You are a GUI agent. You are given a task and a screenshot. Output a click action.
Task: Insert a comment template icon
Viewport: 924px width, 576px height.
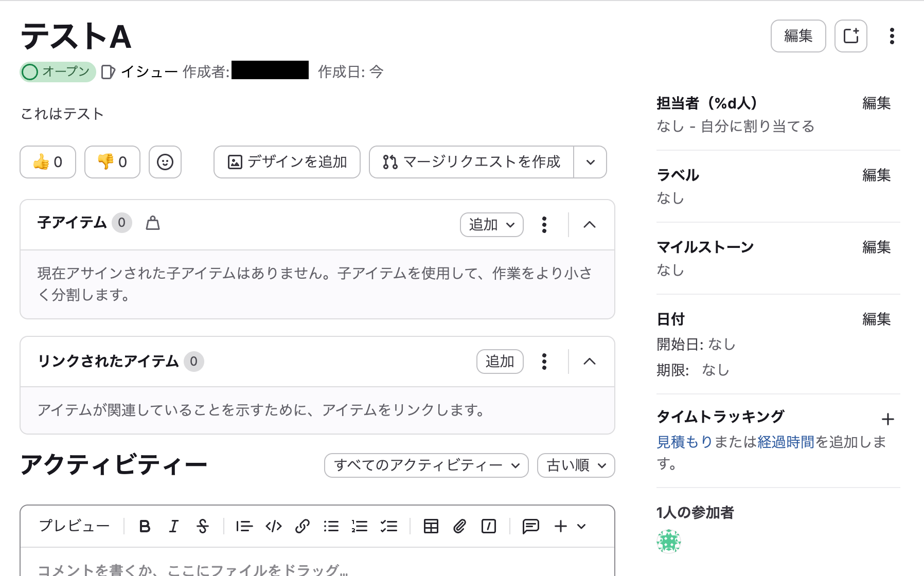pos(530,526)
